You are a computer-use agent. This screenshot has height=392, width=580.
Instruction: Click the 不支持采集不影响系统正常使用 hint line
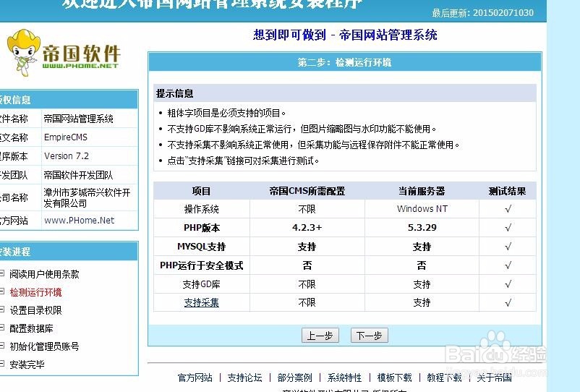313,145
